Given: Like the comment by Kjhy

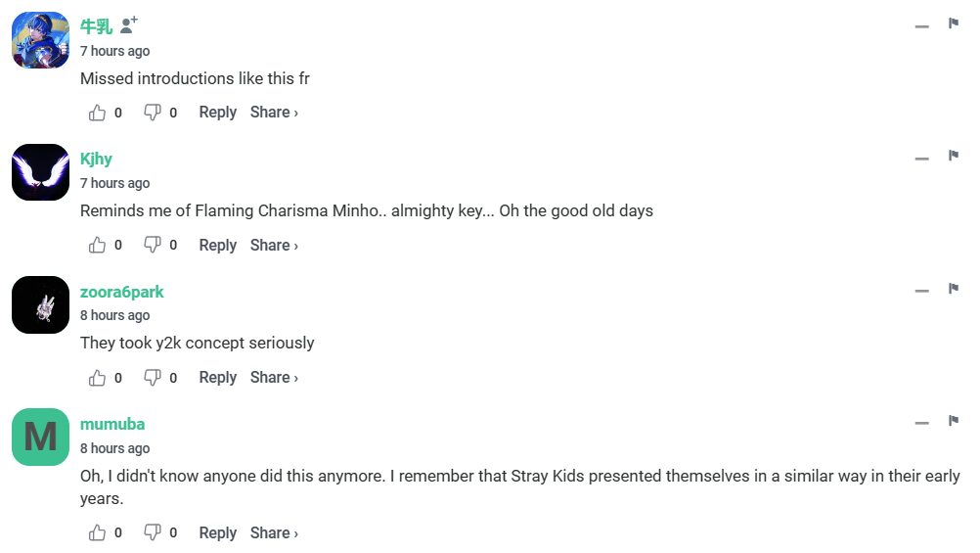Looking at the screenshot, I should [x=97, y=245].
